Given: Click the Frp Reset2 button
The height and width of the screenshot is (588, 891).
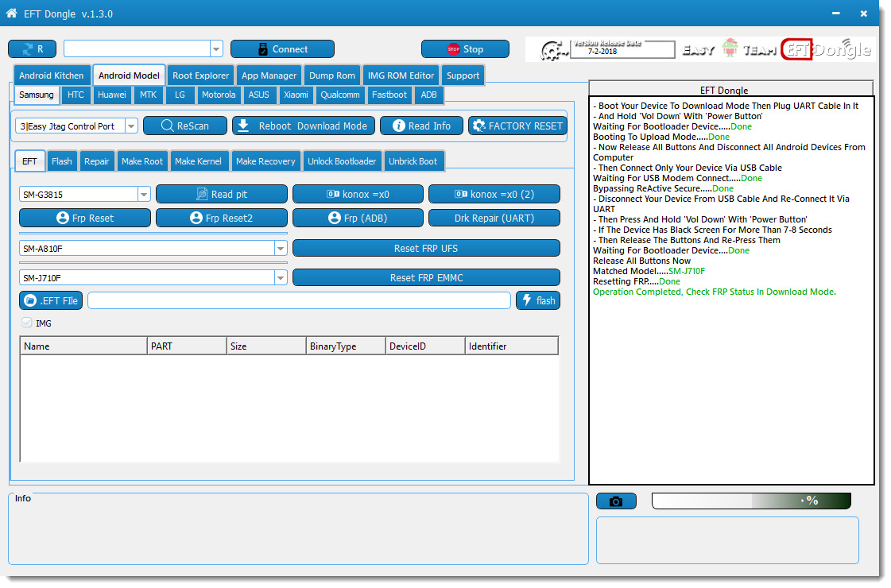Looking at the screenshot, I should pyautogui.click(x=222, y=219).
